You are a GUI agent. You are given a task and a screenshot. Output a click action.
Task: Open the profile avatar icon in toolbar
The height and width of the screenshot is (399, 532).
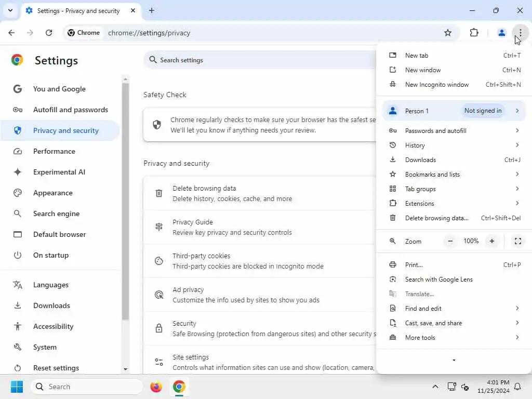click(x=501, y=33)
